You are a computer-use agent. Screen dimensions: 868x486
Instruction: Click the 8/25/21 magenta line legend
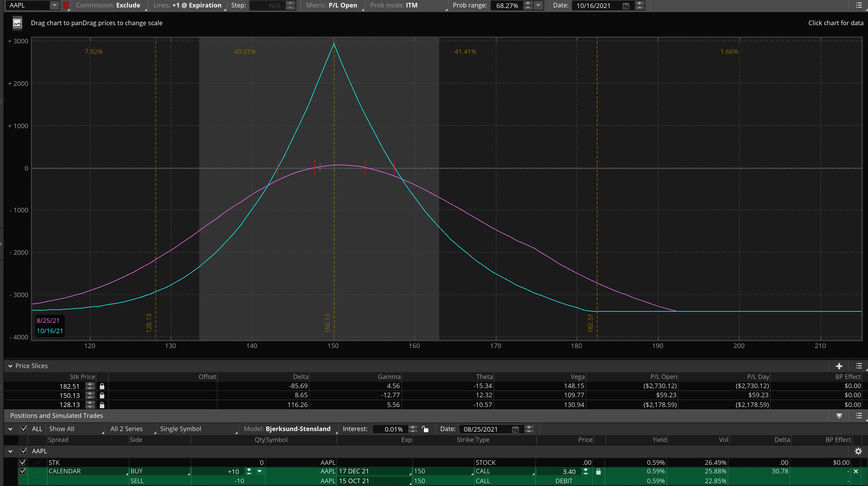coord(48,321)
